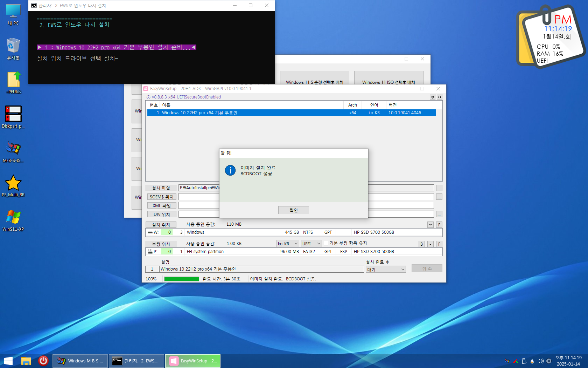Click the 취소 button

[x=427, y=268]
